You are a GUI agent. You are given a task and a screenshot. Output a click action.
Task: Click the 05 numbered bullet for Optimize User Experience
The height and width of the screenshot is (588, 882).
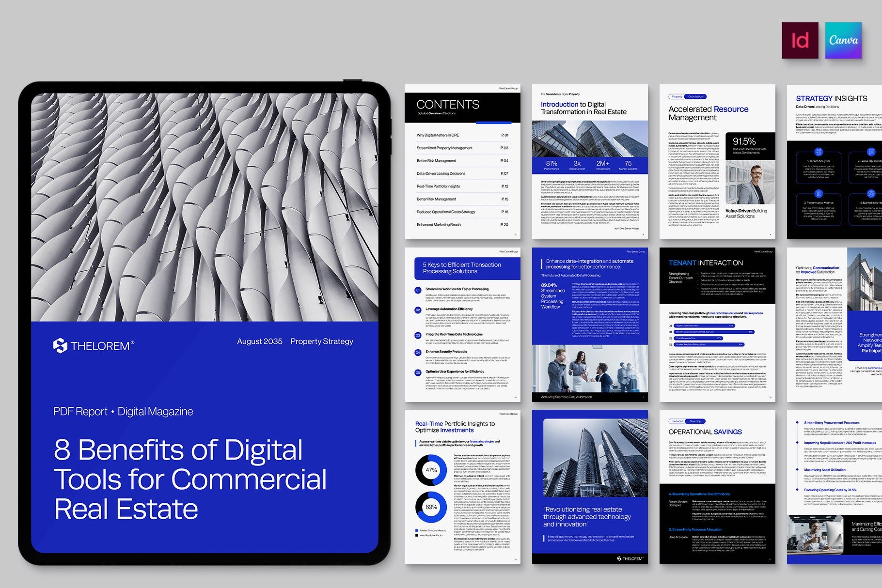click(418, 372)
